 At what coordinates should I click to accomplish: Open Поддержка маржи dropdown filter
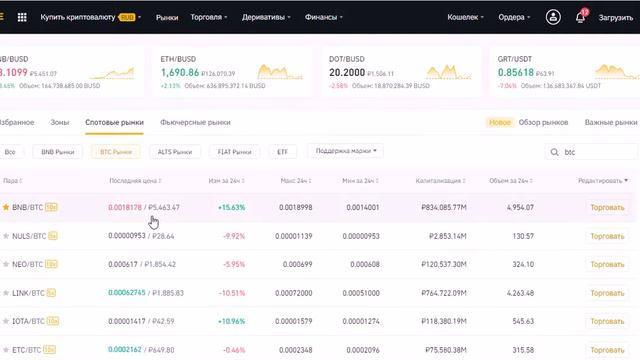pos(346,151)
